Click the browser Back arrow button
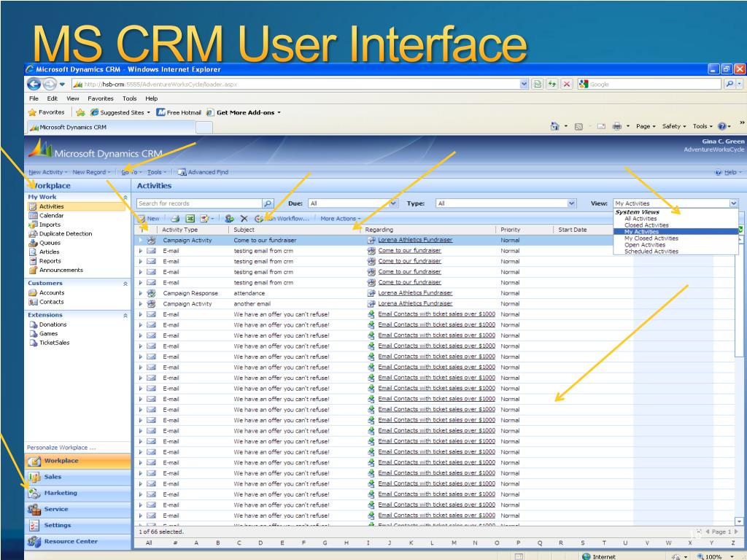 (34, 85)
